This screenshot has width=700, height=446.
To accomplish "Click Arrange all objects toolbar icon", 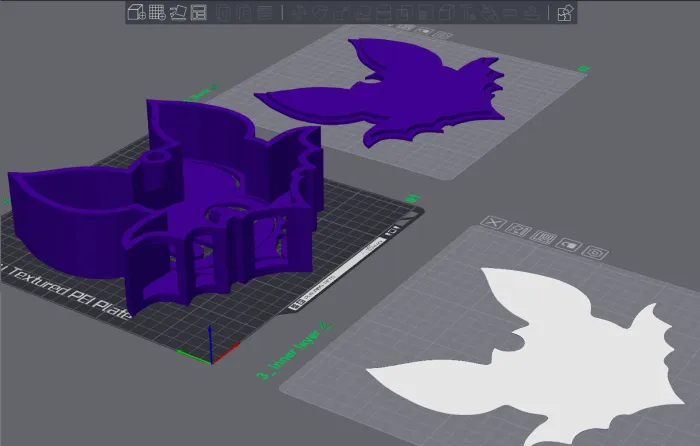I will pos(198,13).
